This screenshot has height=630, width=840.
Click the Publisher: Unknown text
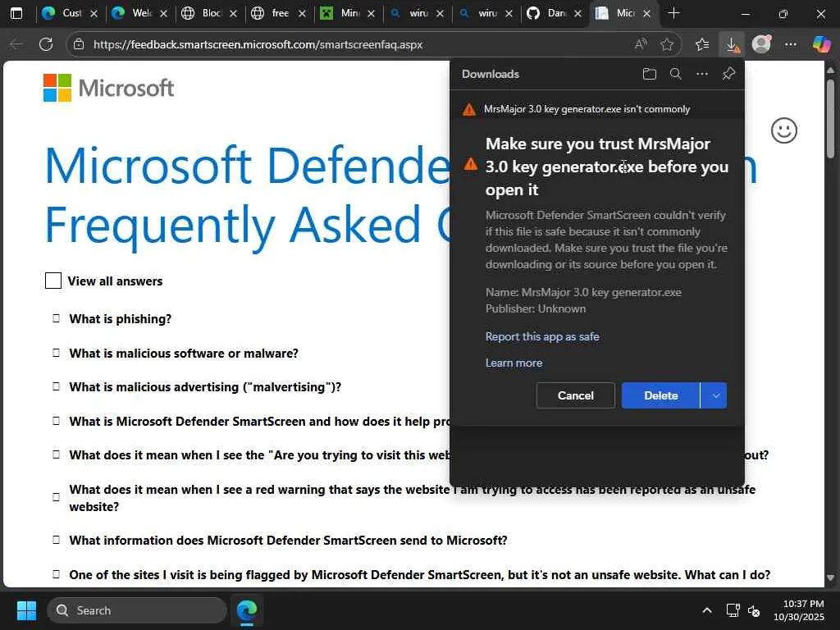536,308
